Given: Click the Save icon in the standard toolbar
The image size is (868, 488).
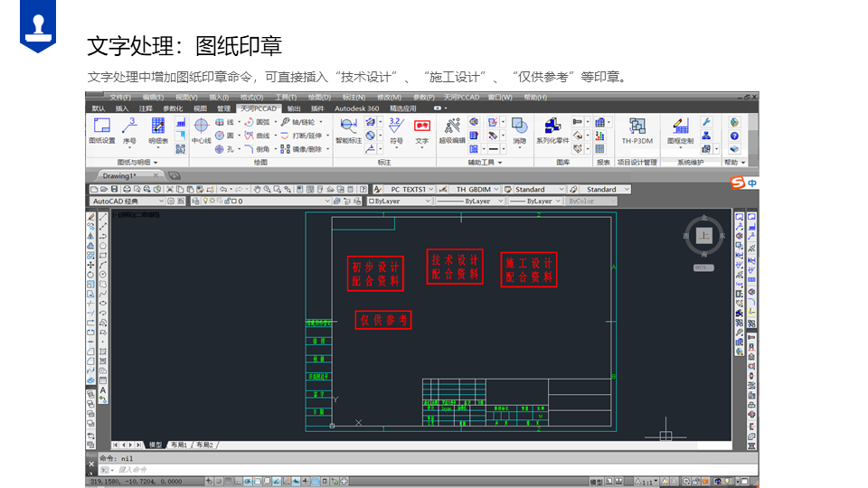Looking at the screenshot, I should [x=115, y=189].
